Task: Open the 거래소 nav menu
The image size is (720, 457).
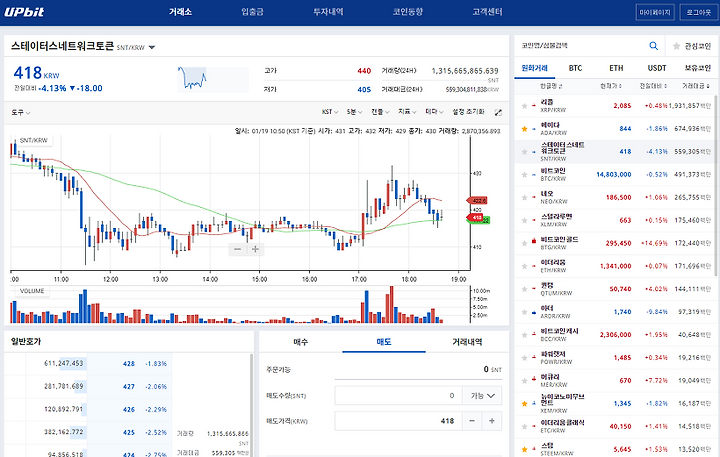Action: pyautogui.click(x=180, y=12)
